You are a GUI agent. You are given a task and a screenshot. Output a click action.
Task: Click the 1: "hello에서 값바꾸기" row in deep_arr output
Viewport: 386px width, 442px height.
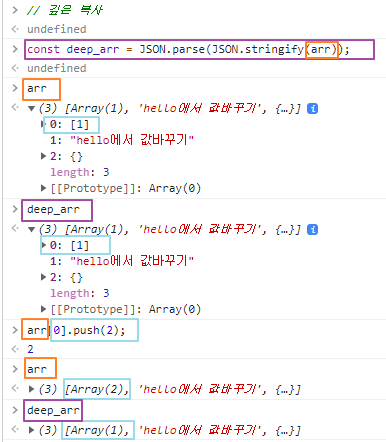[x=122, y=261]
